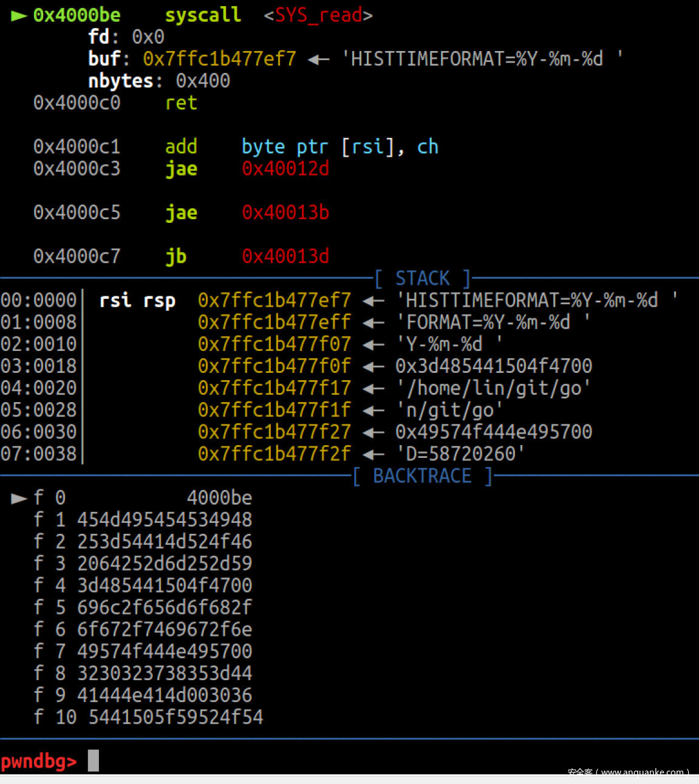The width and height of the screenshot is (699, 784).
Task: Select the BACKTRACE section header
Action: [423, 476]
